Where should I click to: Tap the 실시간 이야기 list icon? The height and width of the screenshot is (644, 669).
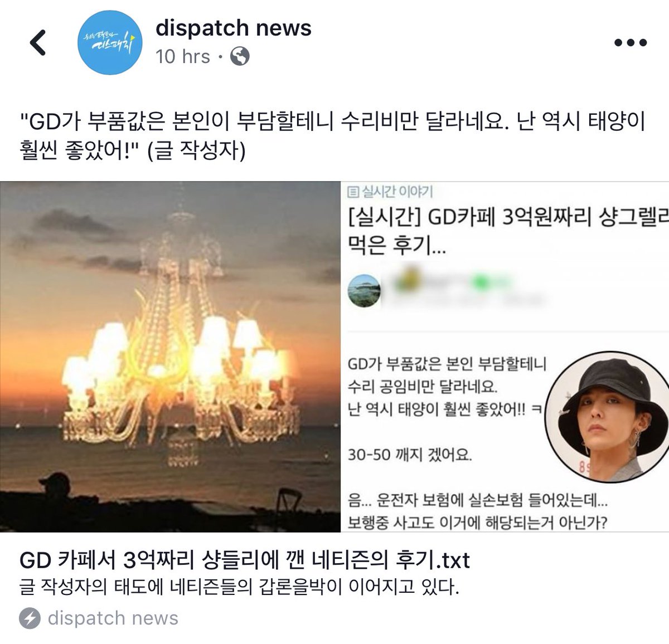click(x=353, y=192)
